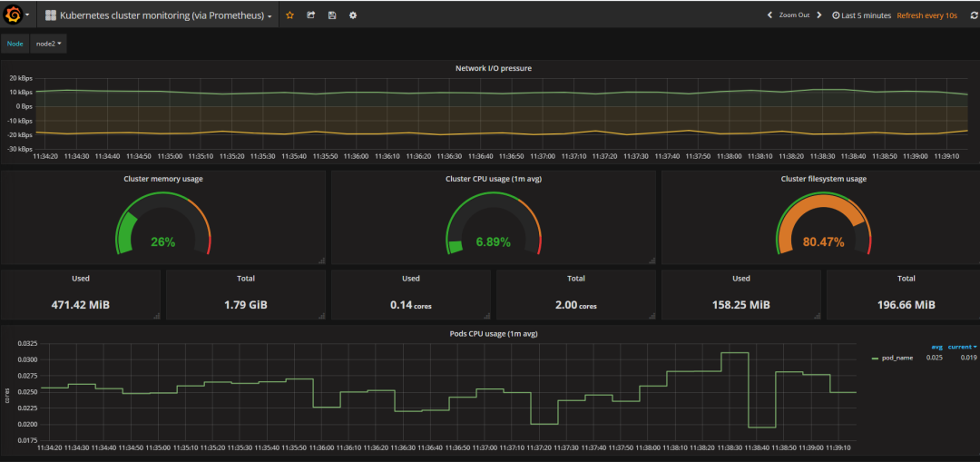Open Network I/O pressure panel title menu
The image size is (980, 462).
point(493,68)
